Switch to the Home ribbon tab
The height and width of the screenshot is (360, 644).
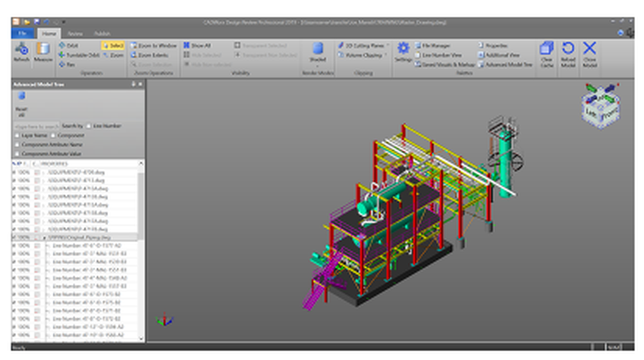click(x=49, y=33)
